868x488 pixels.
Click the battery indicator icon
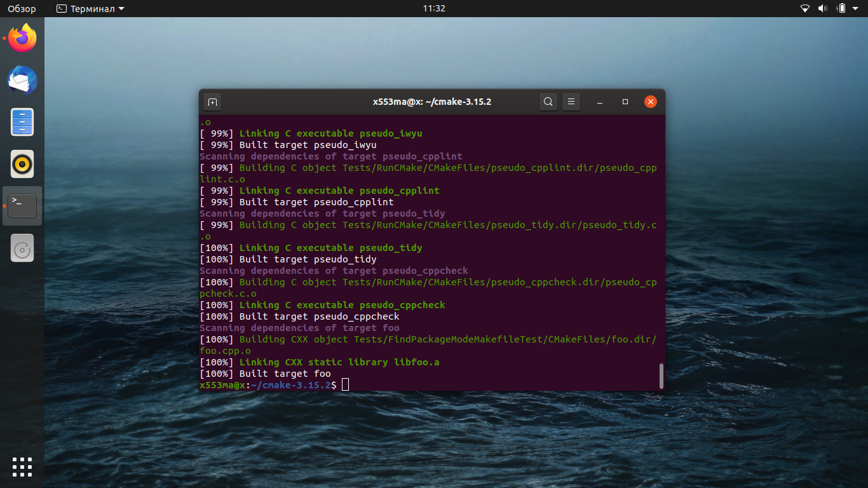point(841,8)
